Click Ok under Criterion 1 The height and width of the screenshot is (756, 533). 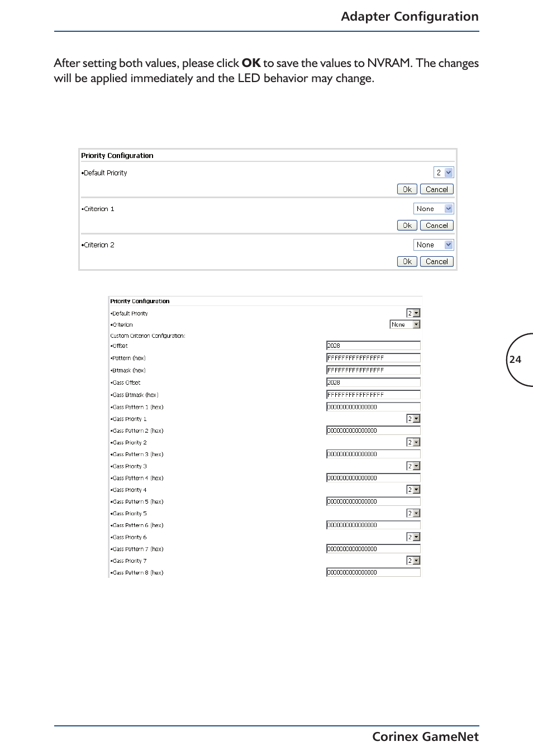pyautogui.click(x=407, y=226)
